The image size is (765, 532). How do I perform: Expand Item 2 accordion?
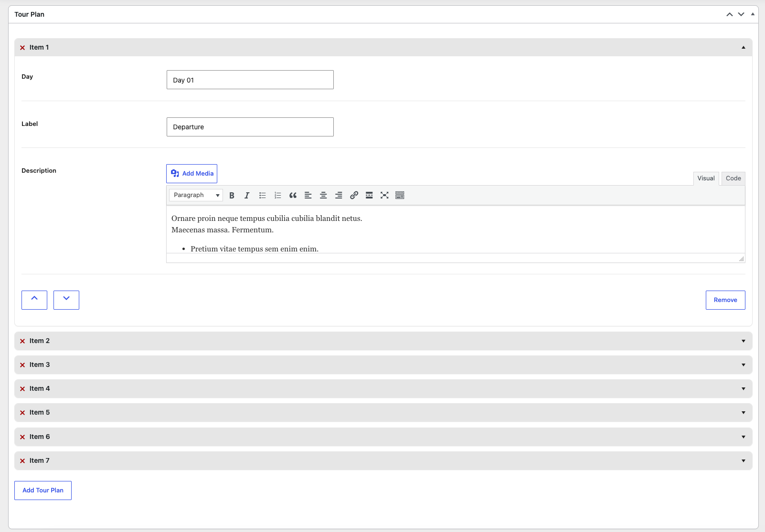(744, 341)
